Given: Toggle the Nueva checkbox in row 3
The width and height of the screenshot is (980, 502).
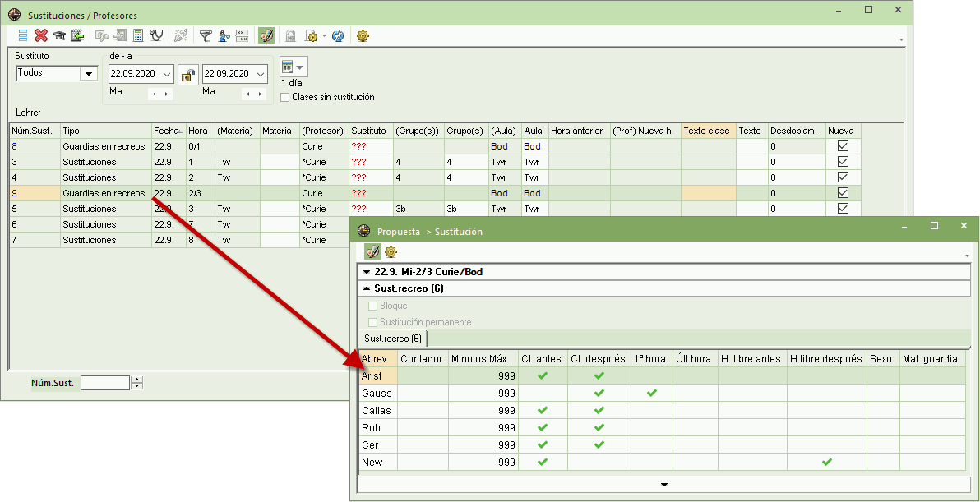Looking at the screenshot, I should click(844, 162).
